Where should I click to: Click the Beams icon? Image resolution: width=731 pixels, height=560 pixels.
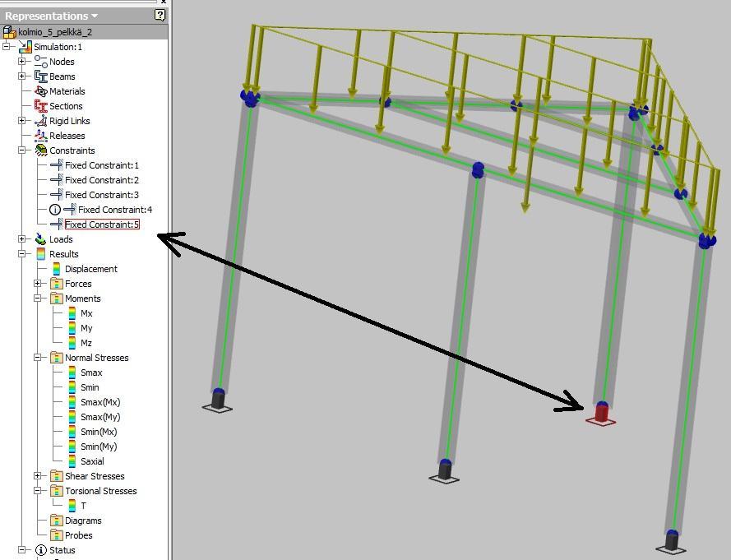[40, 76]
